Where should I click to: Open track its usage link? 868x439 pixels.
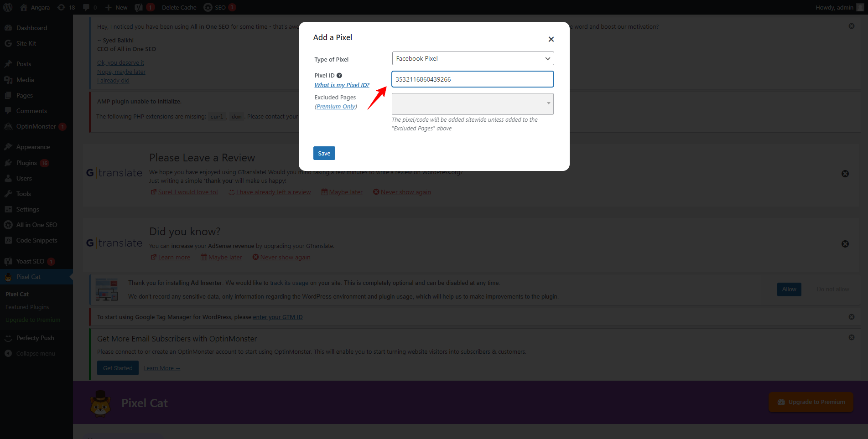click(x=289, y=283)
